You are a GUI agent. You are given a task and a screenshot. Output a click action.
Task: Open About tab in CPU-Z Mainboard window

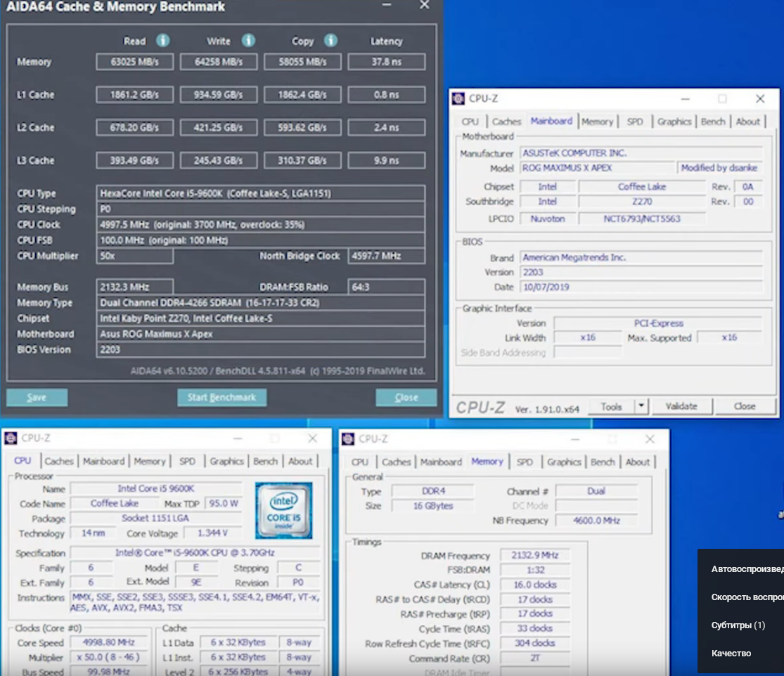pyautogui.click(x=747, y=122)
